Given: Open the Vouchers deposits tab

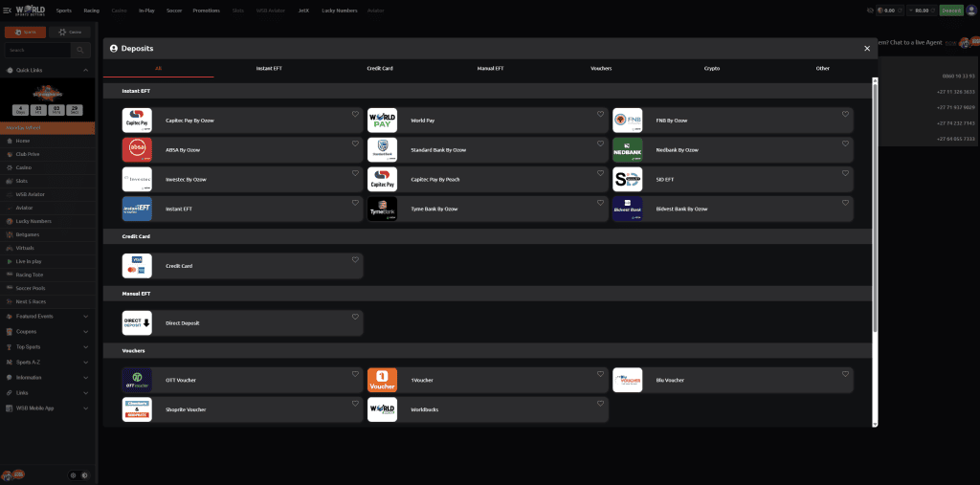Looking at the screenshot, I should click(601, 68).
